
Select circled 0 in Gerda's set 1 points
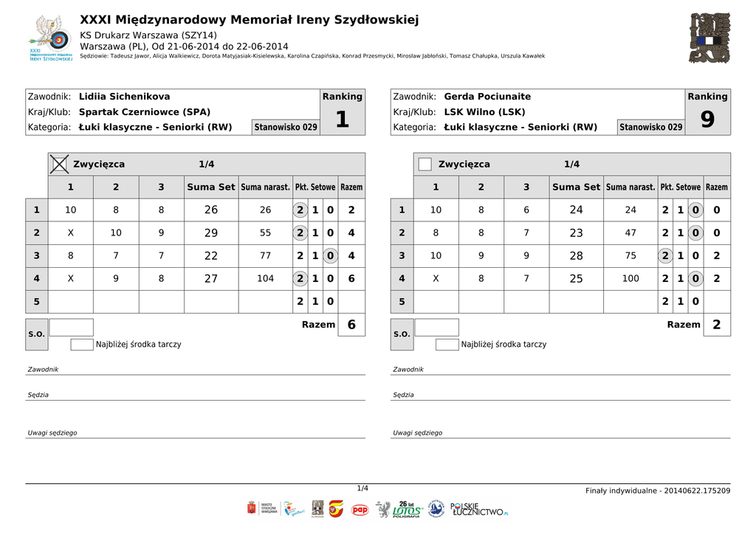pyautogui.click(x=695, y=210)
